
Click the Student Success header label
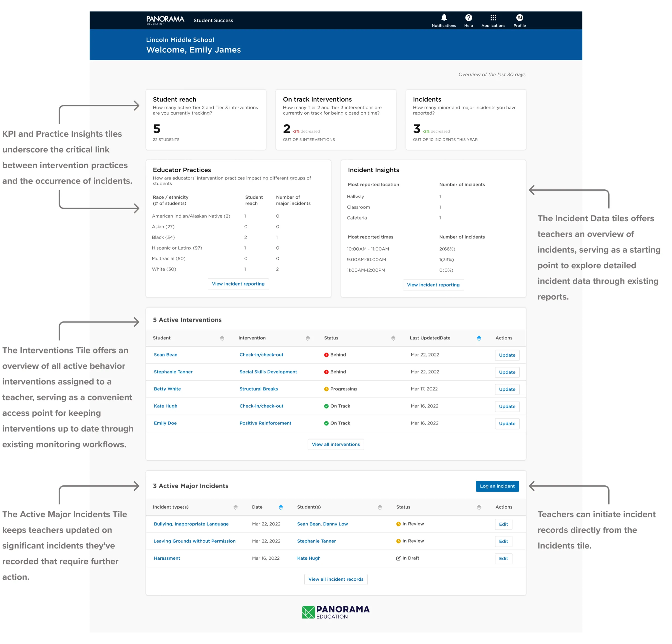coord(213,20)
